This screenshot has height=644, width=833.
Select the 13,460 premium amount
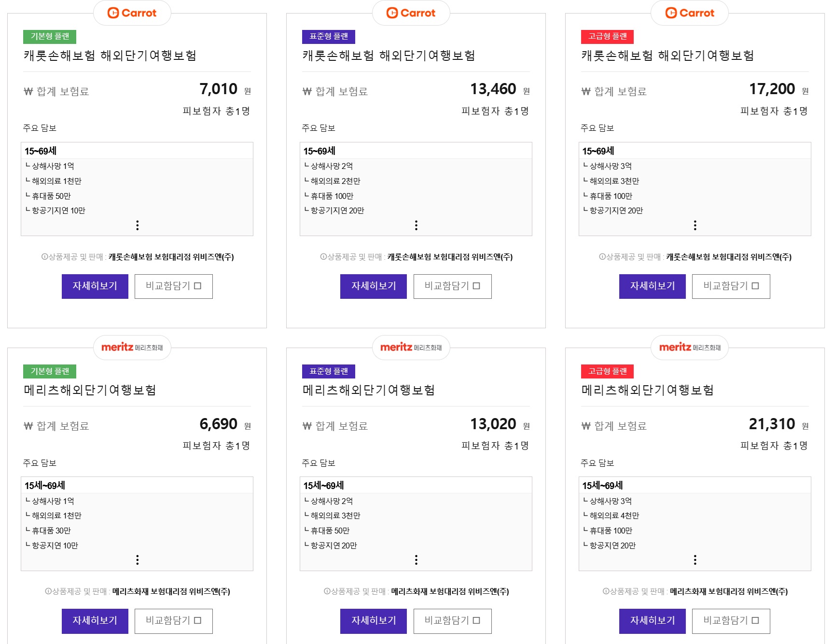tap(493, 89)
